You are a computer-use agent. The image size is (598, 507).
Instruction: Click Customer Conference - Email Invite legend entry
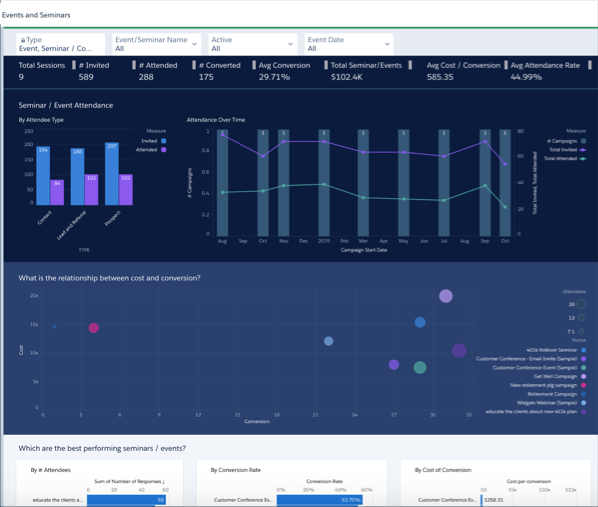(x=531, y=359)
